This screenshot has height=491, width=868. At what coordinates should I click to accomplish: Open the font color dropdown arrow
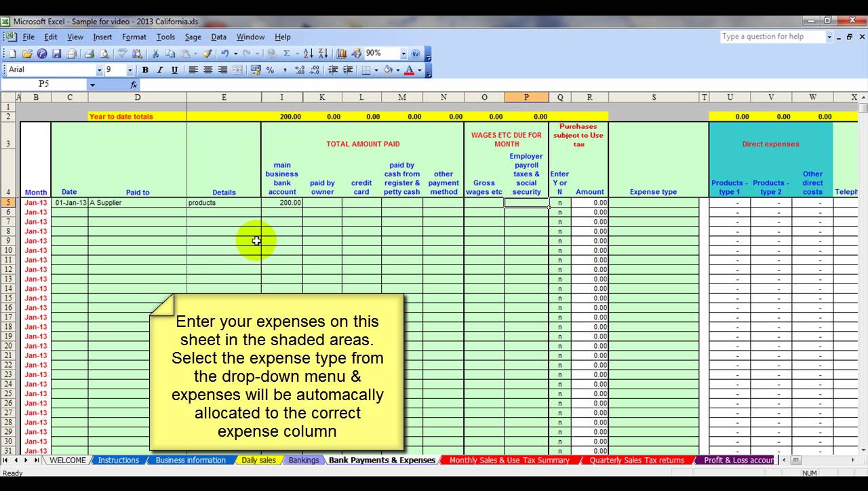[x=418, y=69]
